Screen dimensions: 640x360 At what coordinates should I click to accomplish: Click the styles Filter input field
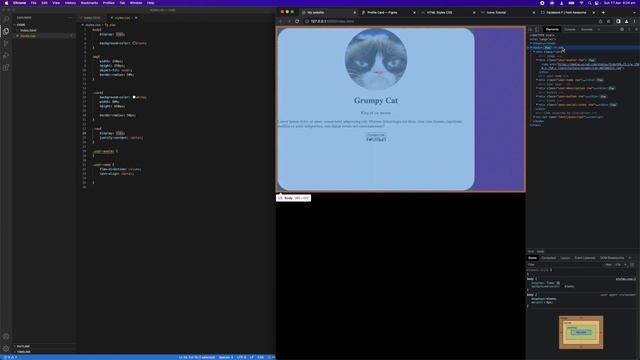pos(565,264)
